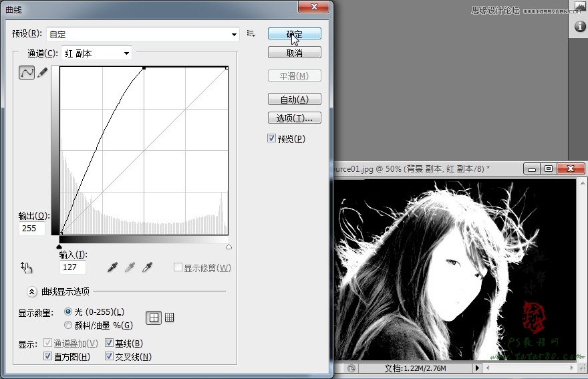Viewport: 588px width, 379px height.
Task: Click the curve's bottom-left endpoint
Action: [61, 233]
